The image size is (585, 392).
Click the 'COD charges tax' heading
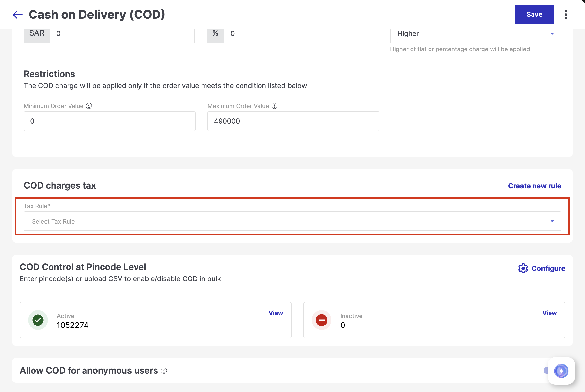[60, 185]
